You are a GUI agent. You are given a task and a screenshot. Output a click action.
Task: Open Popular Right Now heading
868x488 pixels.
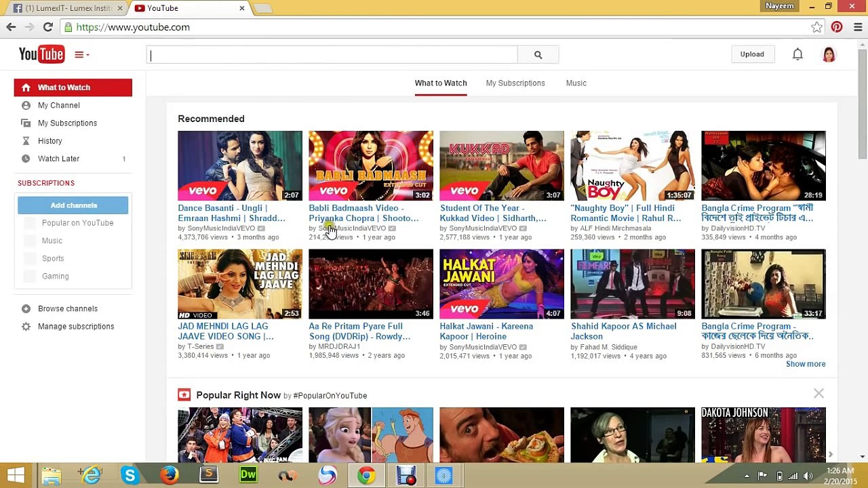238,395
